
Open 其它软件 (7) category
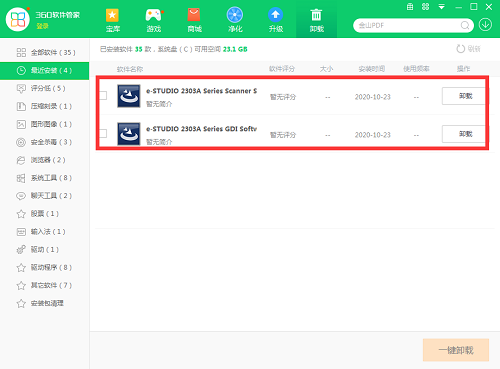click(x=45, y=285)
